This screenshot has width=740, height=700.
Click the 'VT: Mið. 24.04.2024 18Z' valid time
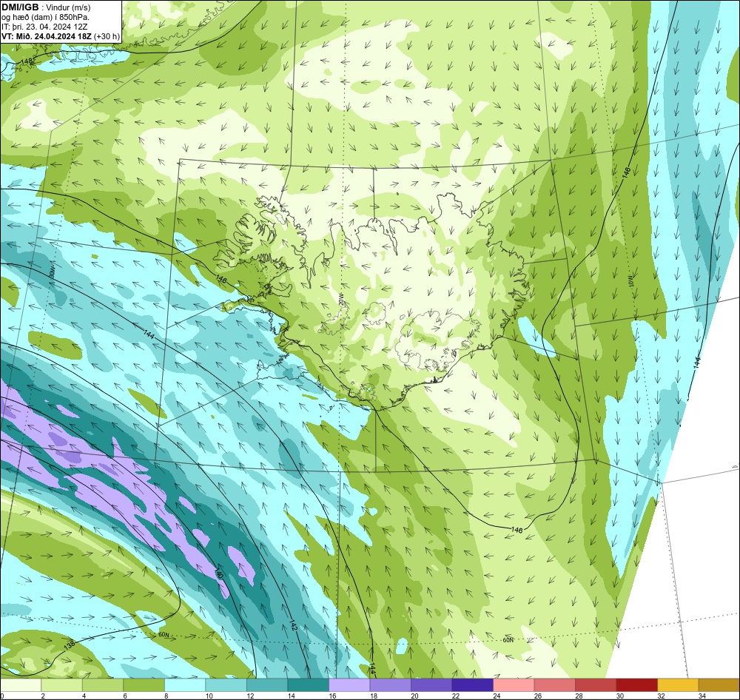pyautogui.click(x=47, y=36)
